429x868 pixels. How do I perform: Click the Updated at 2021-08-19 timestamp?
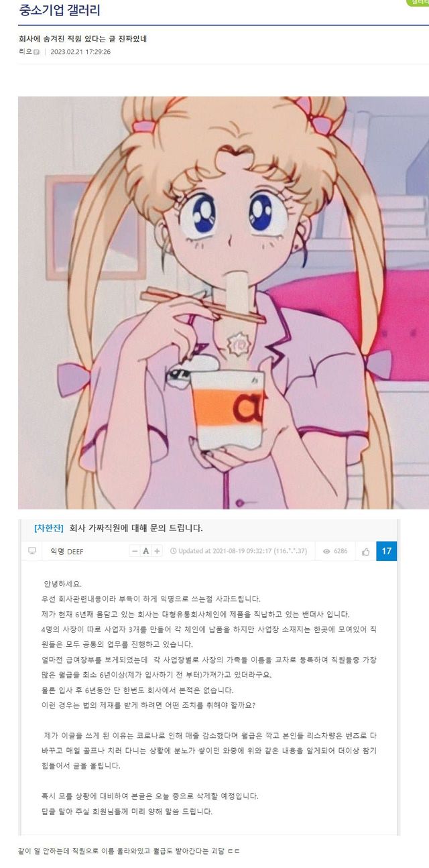[243, 551]
